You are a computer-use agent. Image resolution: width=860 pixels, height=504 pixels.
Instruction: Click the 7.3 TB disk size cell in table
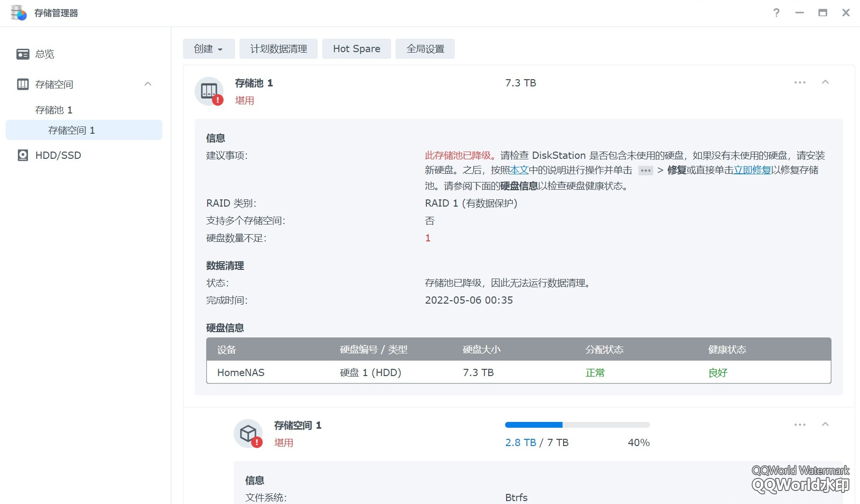tap(478, 373)
